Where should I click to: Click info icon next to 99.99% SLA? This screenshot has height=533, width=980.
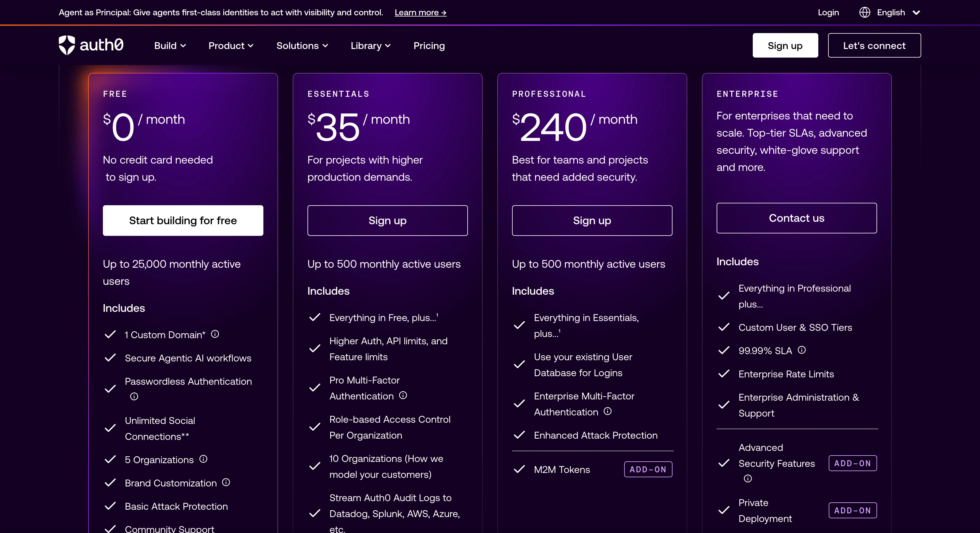801,350
